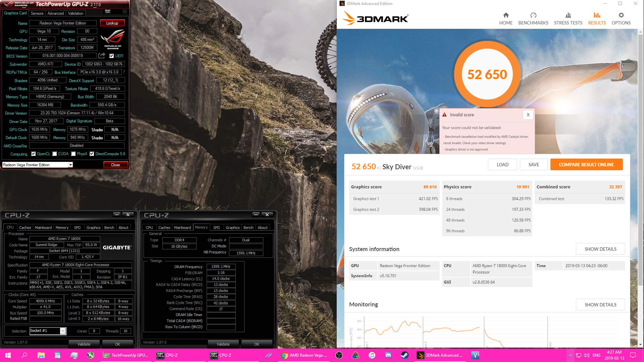The height and width of the screenshot is (362, 644).
Task: Open the Windows Start menu
Action: pos(8,355)
